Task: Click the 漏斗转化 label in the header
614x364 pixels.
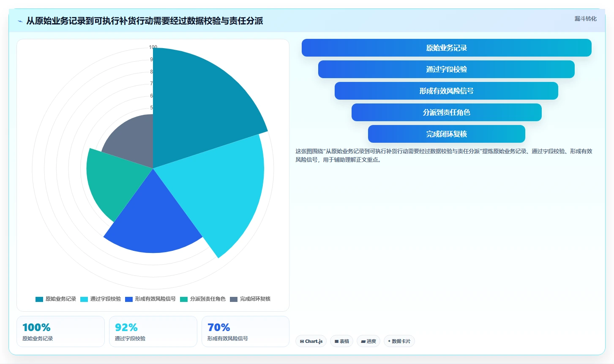Action: pyautogui.click(x=585, y=19)
